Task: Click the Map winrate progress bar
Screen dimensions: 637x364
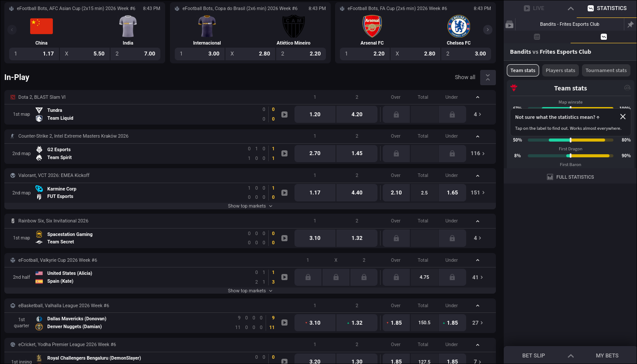Action: coord(571,108)
